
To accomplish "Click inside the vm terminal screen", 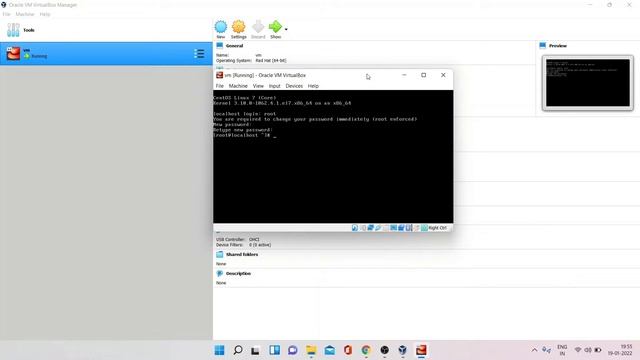I will (333, 157).
